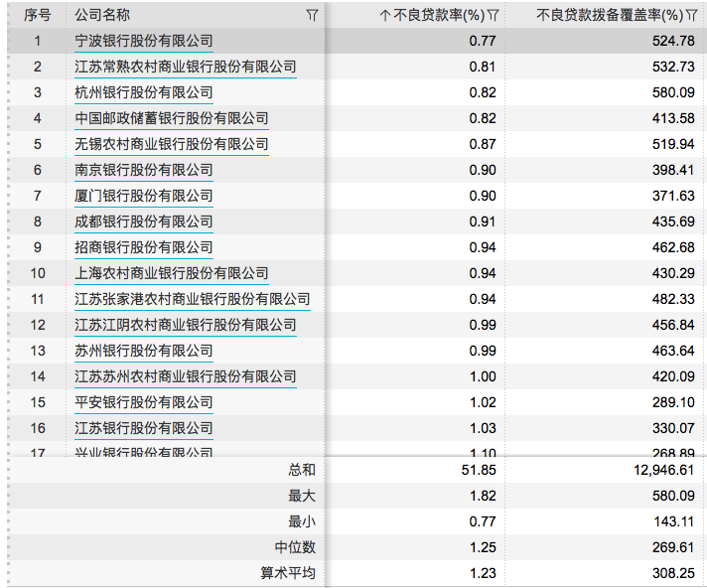Select coverage value 330.07
707x588 pixels.
coord(673,428)
